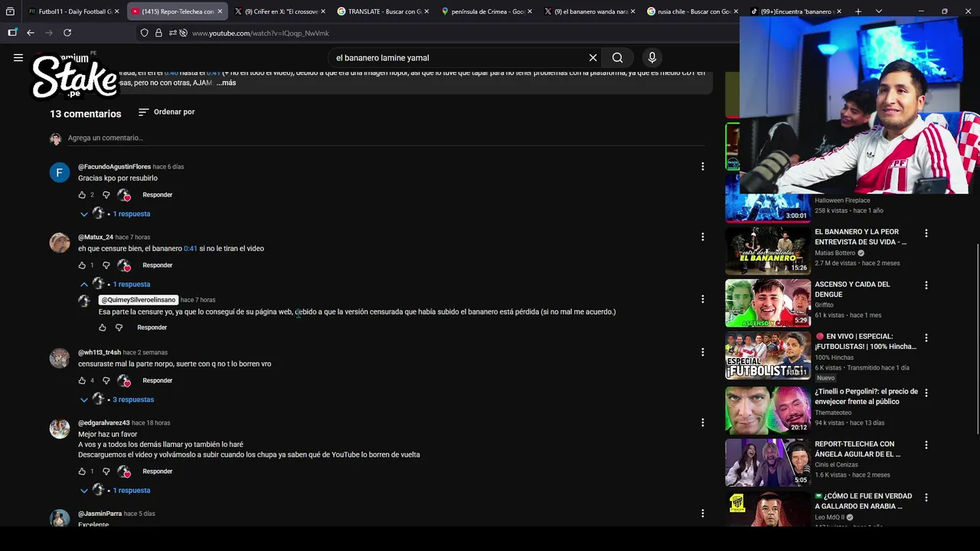This screenshot has height=551, width=980.
Task: Switch to rusia chile Buscar tab
Action: click(691, 11)
